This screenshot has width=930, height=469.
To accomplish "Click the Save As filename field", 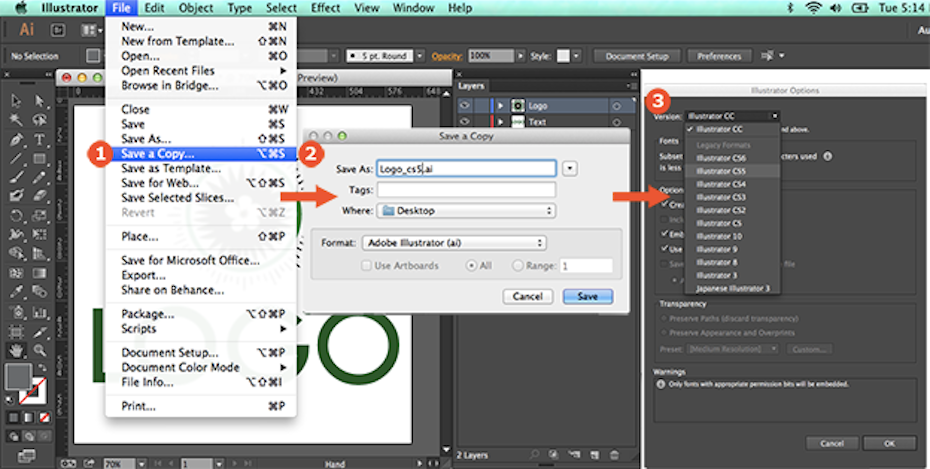I will coord(465,169).
